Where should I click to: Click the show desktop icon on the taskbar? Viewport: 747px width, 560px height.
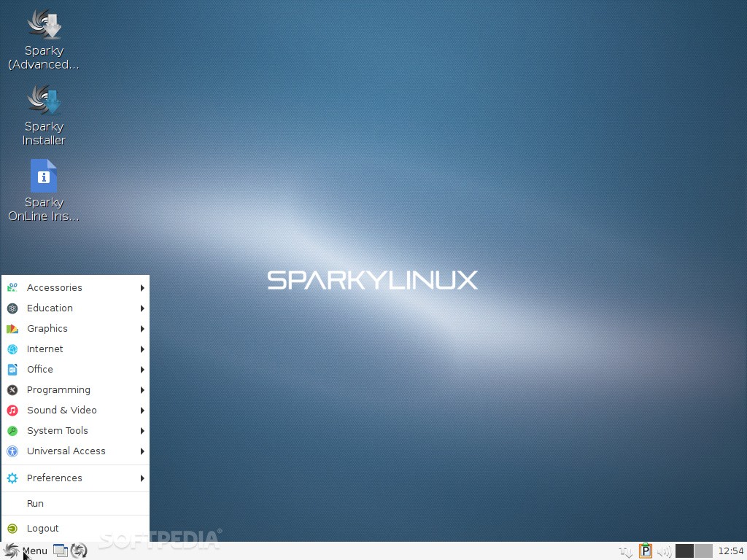pyautogui.click(x=60, y=551)
